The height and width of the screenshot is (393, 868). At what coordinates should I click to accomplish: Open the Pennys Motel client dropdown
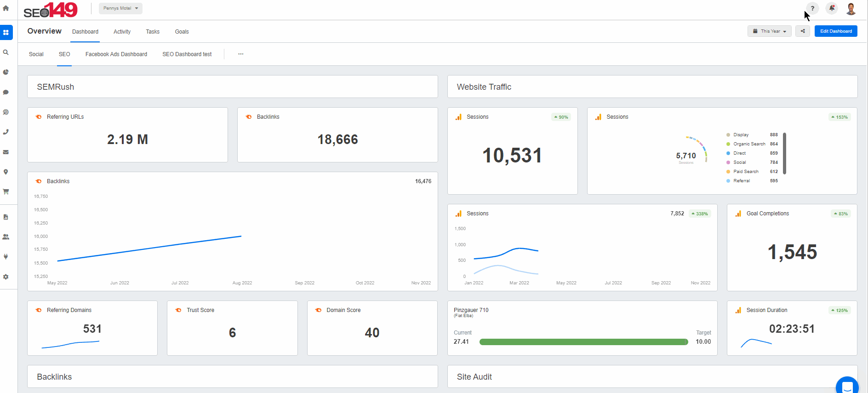(120, 8)
